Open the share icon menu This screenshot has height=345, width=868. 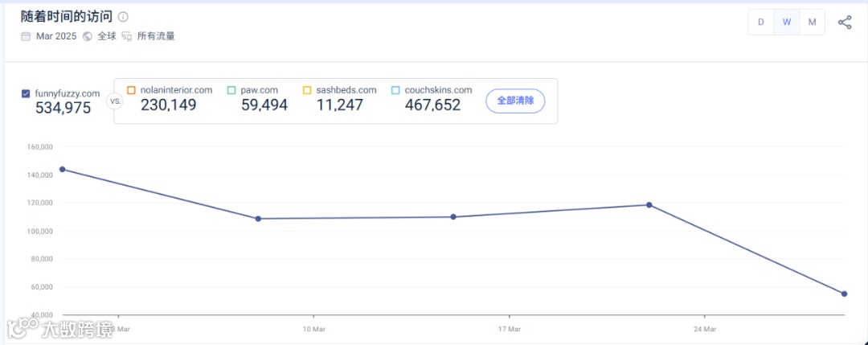coord(845,23)
